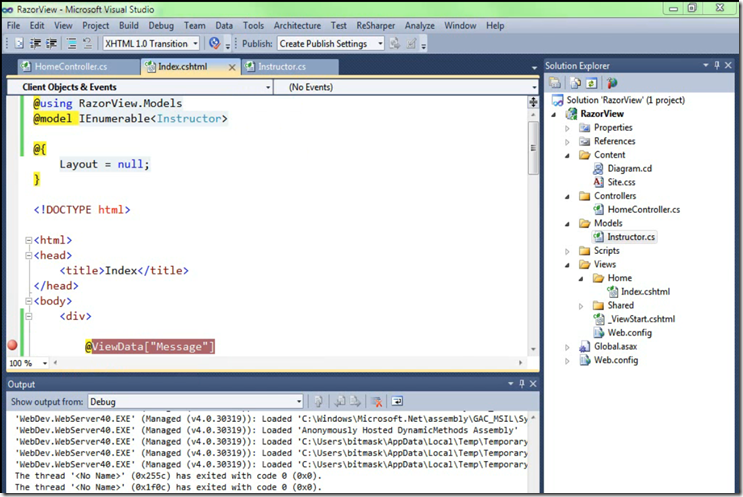Image resolution: width=743 pixels, height=497 pixels.
Task: Close the Output panel
Action: (533, 384)
